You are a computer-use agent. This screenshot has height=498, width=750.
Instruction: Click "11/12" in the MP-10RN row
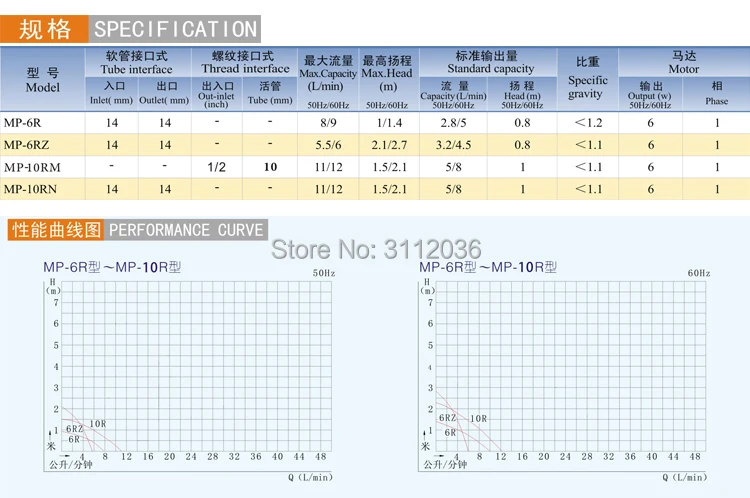(x=328, y=189)
